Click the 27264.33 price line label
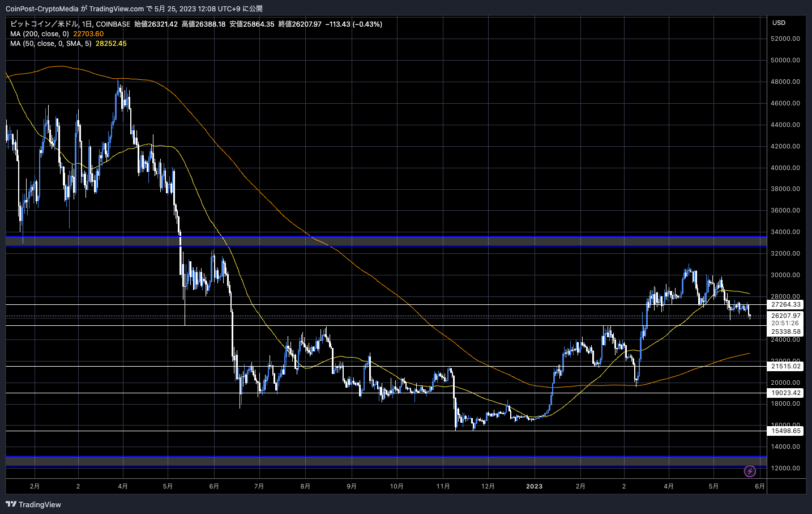Screen dimensions: 812x514 click(x=786, y=305)
